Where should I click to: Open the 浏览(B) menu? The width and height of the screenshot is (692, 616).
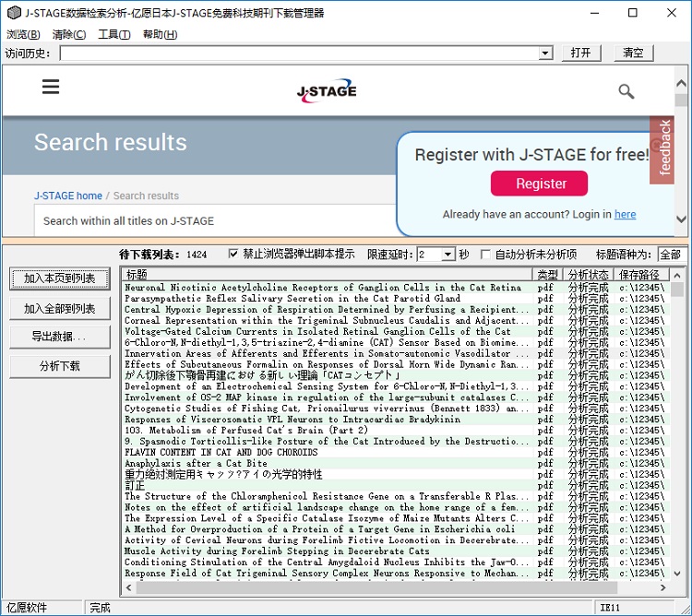pos(23,34)
